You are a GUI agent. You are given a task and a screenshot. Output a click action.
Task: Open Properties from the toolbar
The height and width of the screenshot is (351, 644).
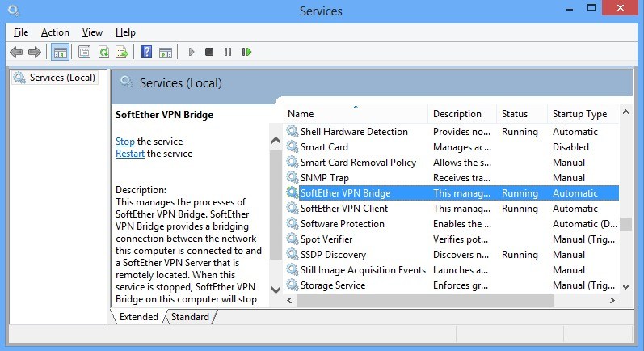click(84, 52)
